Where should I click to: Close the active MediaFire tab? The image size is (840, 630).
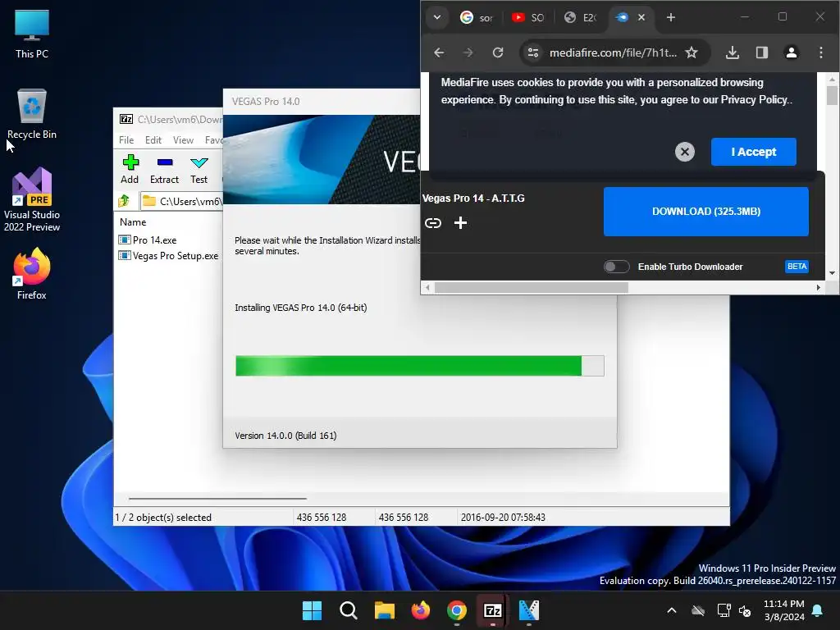pyautogui.click(x=641, y=17)
